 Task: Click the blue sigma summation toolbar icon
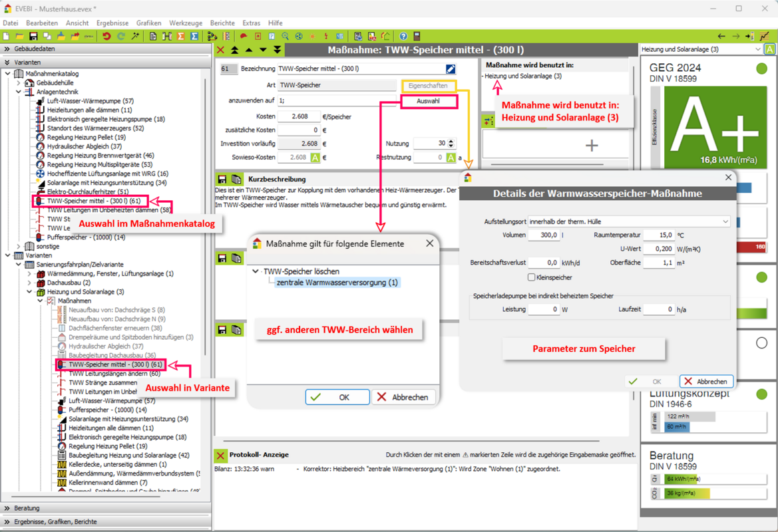coord(194,36)
